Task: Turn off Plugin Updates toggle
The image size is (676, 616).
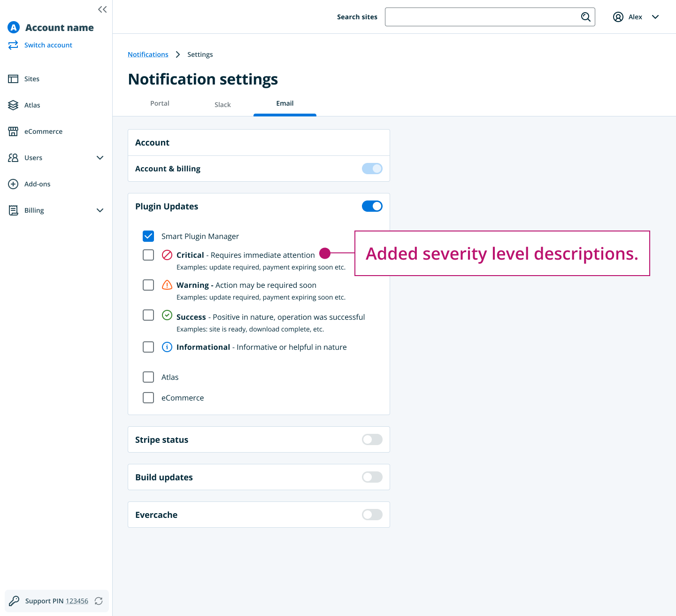Action: click(x=372, y=206)
